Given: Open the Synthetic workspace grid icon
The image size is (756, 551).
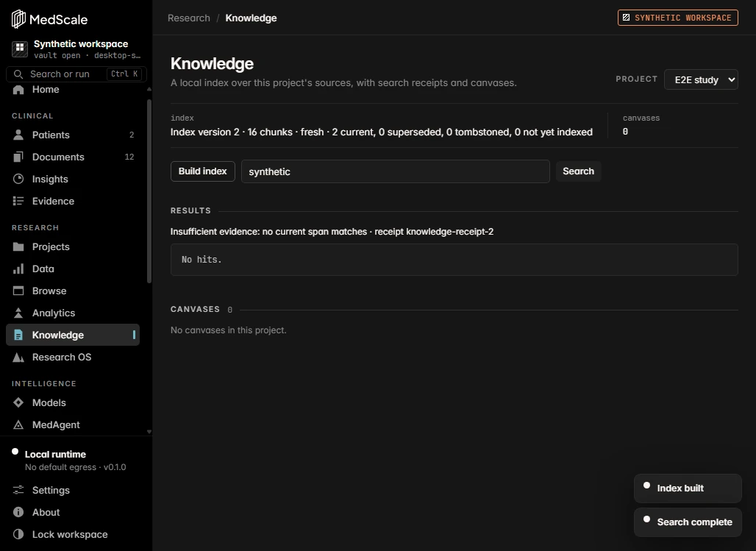Looking at the screenshot, I should pos(20,49).
